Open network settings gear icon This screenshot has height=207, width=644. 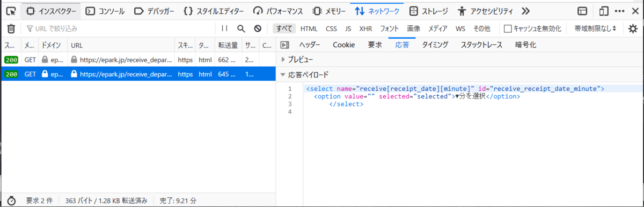click(633, 28)
